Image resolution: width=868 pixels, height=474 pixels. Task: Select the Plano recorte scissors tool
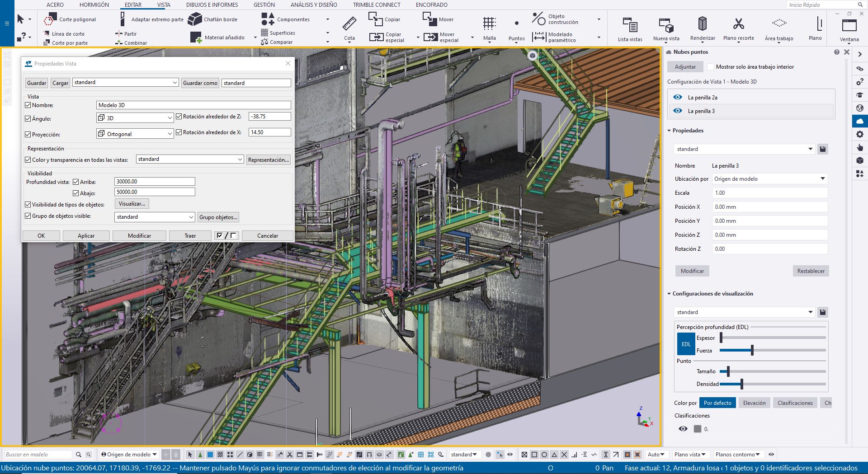point(738,23)
